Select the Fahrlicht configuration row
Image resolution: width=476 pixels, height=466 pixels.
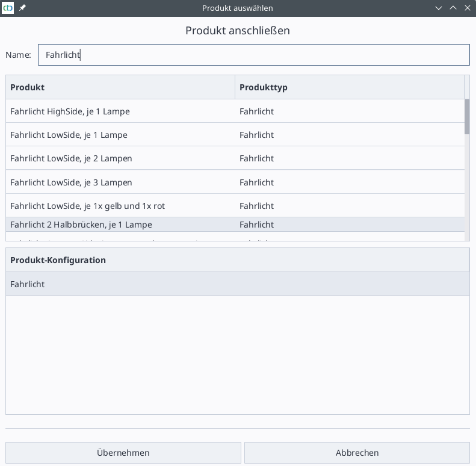click(237, 284)
